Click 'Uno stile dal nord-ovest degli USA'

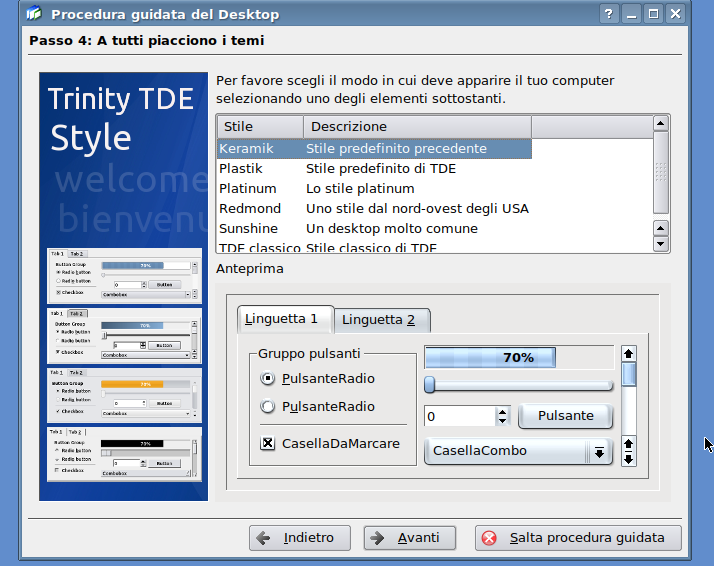(x=417, y=209)
